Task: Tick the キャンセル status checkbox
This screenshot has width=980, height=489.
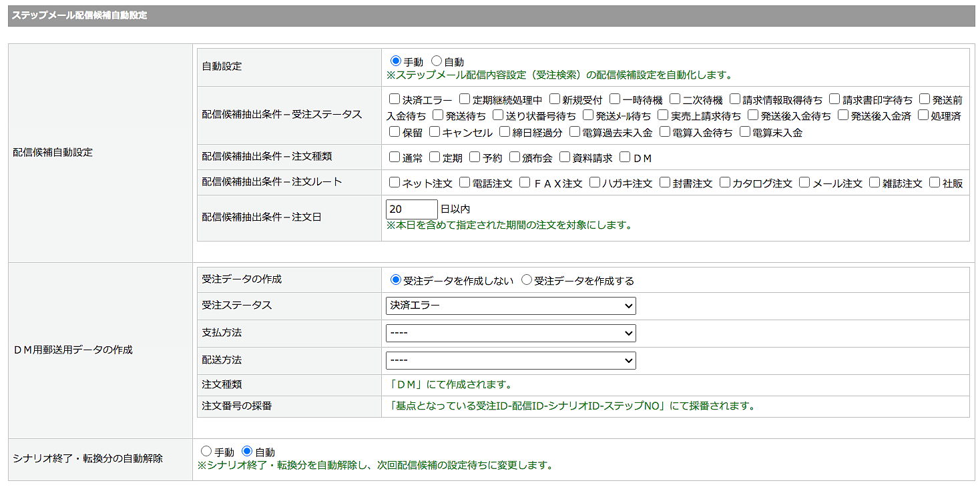Action: point(435,132)
